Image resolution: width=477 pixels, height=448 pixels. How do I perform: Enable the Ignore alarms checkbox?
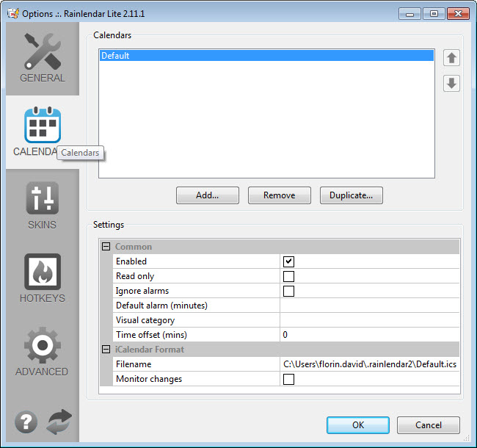(288, 291)
